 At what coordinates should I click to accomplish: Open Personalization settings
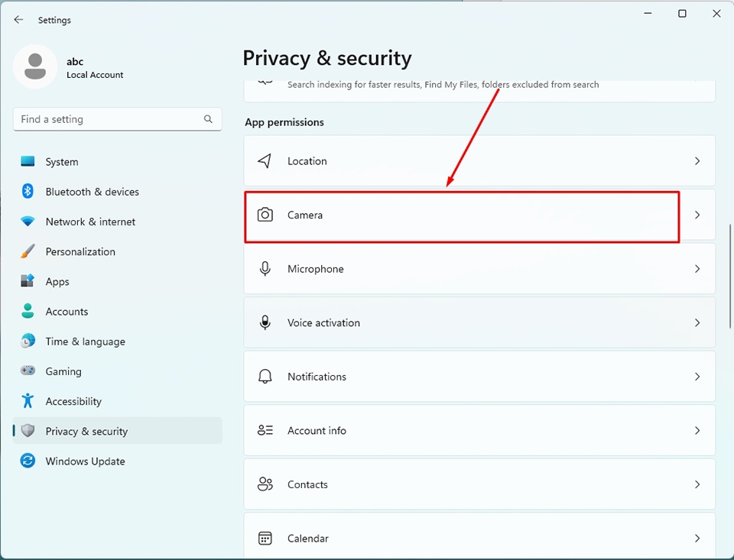click(117, 251)
